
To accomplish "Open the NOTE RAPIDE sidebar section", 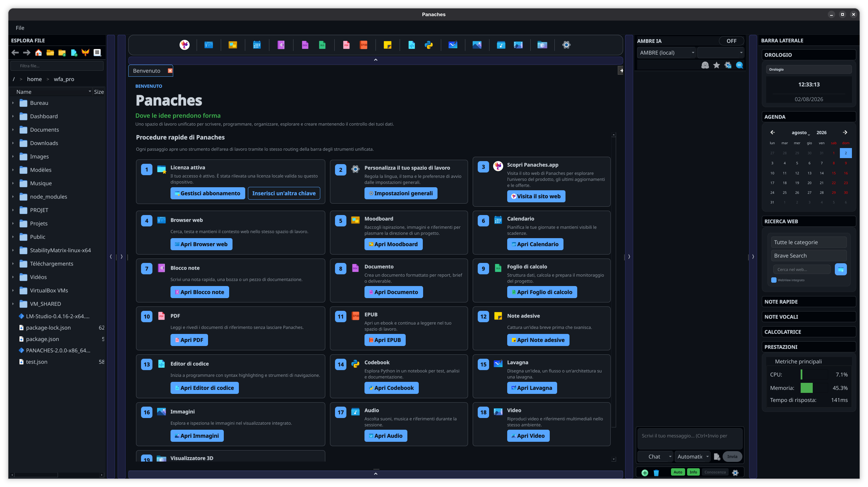I will [x=808, y=302].
